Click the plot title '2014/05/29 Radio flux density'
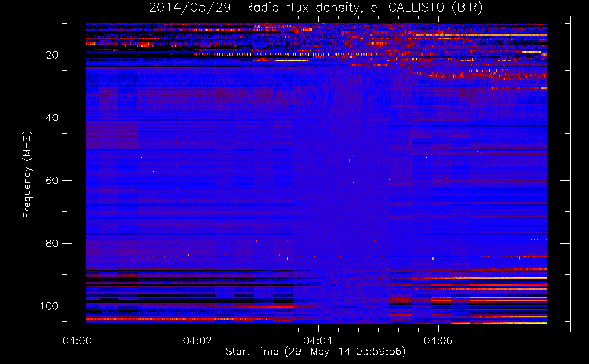The width and height of the screenshot is (589, 364). (x=255, y=8)
